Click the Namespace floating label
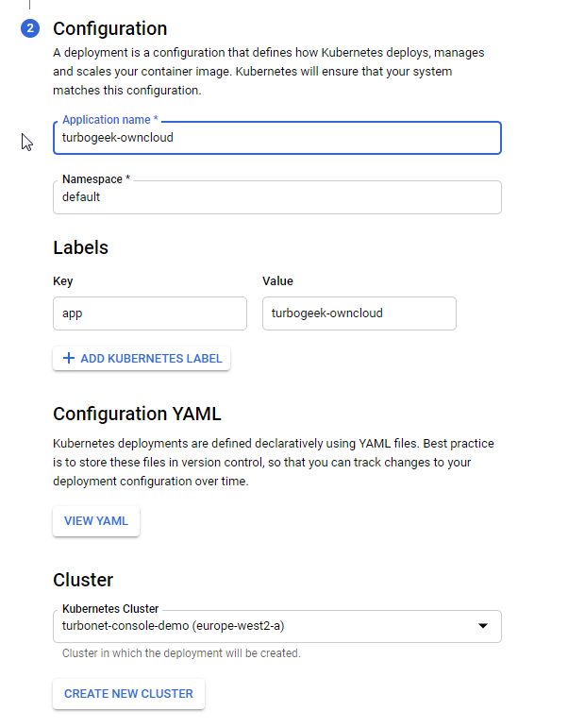This screenshot has height=728, width=568. coord(96,179)
